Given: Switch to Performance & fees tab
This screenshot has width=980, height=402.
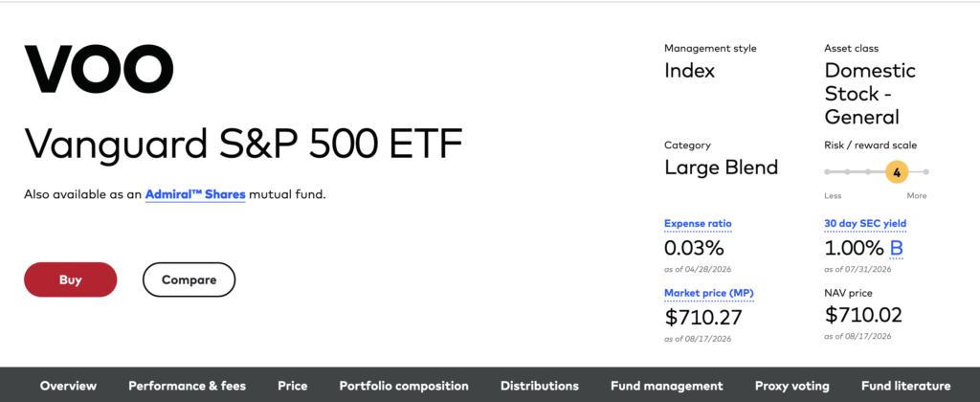Looking at the screenshot, I should pos(187,386).
